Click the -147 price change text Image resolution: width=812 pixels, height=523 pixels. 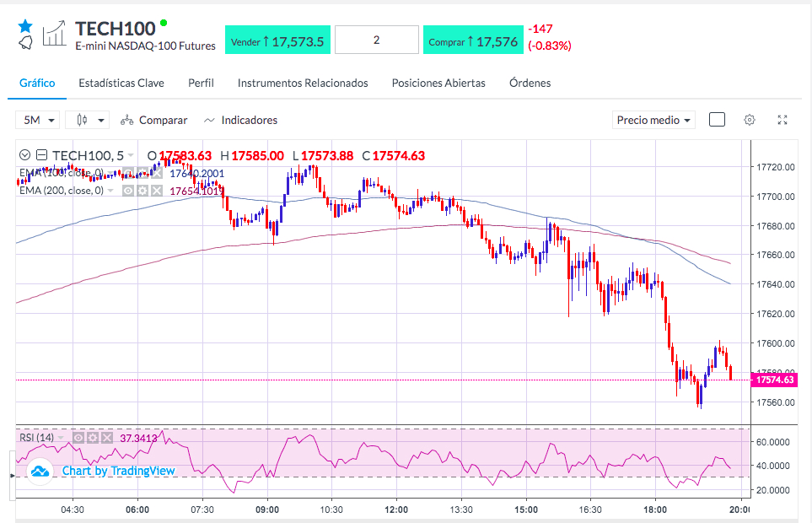pos(540,29)
